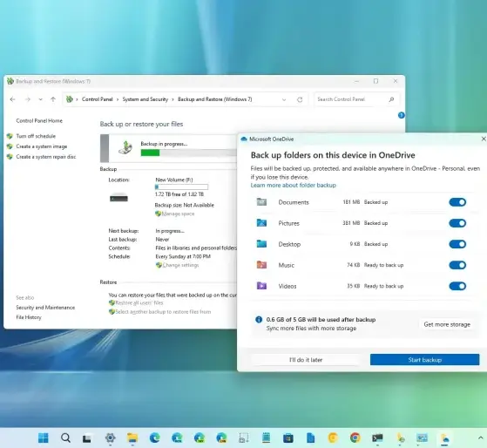Select System and Security breadcrumb
The image size is (487, 448).
pos(145,99)
